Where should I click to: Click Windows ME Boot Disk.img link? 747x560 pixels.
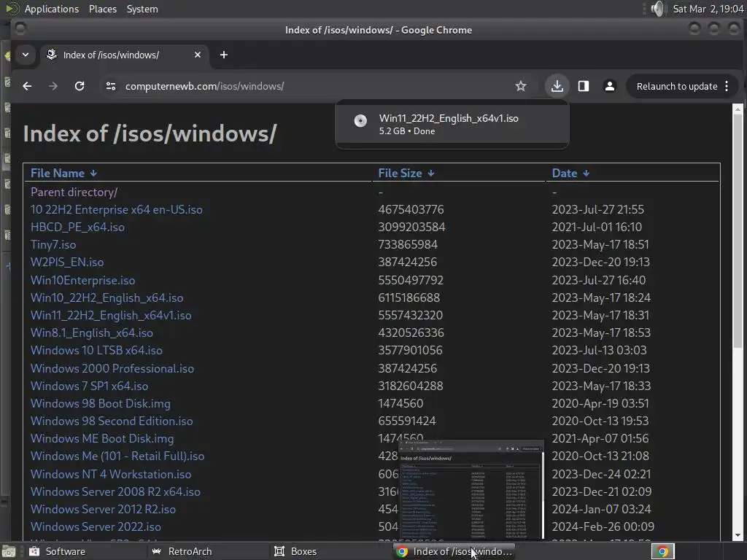point(102,438)
